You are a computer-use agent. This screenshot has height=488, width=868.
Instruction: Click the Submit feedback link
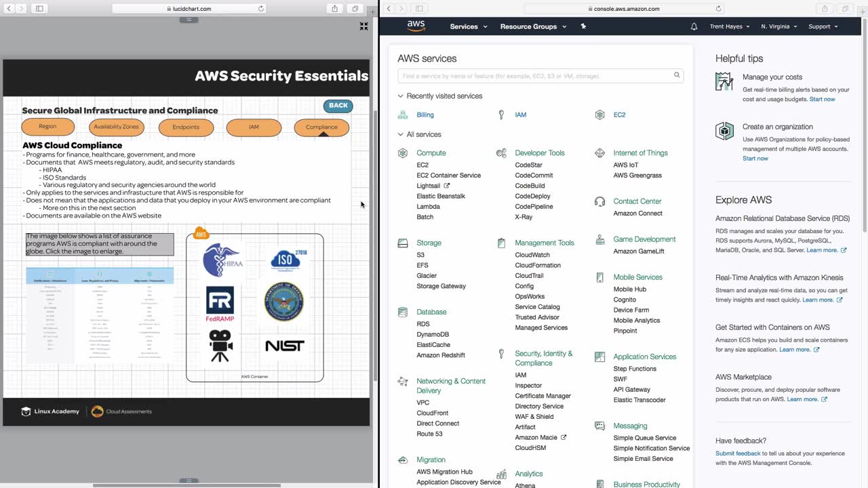click(738, 453)
